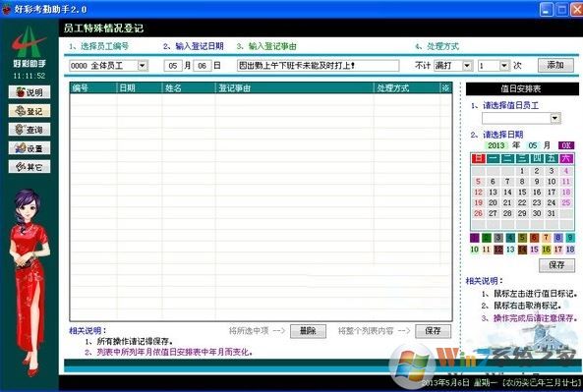Open the 其它 section in sidebar
The width and height of the screenshot is (583, 392).
(x=29, y=166)
